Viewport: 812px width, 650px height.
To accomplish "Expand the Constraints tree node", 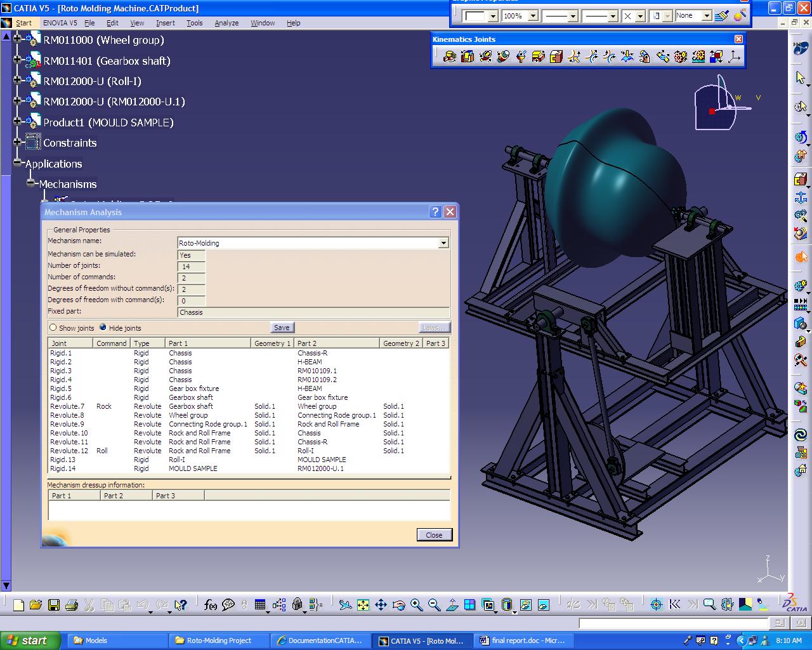I will pos(18,142).
